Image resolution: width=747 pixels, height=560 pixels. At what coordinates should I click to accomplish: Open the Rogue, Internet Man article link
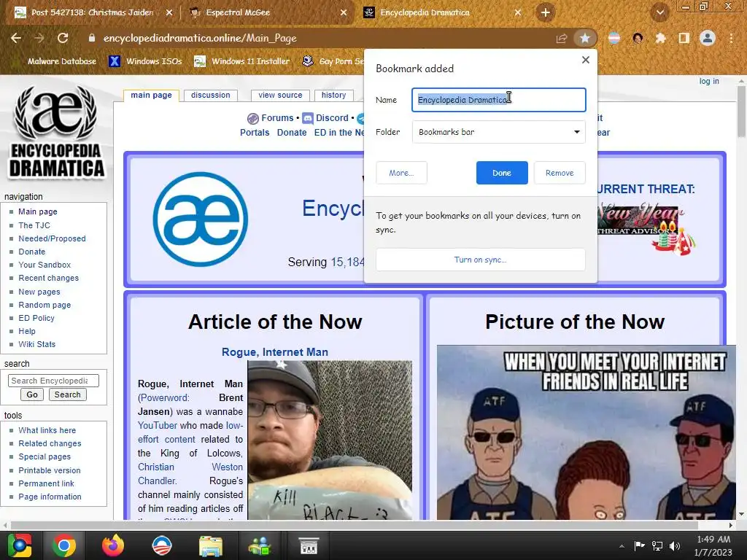pyautogui.click(x=275, y=352)
